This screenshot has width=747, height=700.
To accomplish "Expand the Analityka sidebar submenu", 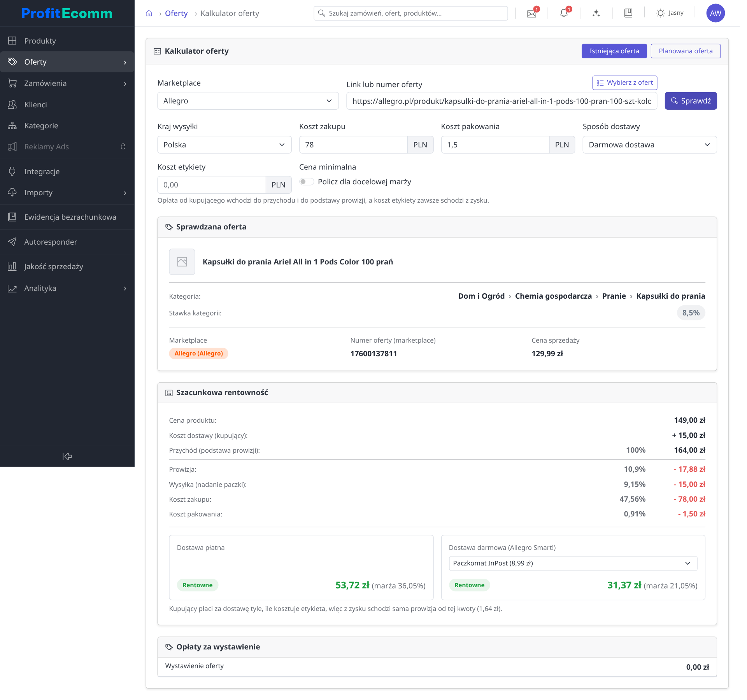I will 125,289.
